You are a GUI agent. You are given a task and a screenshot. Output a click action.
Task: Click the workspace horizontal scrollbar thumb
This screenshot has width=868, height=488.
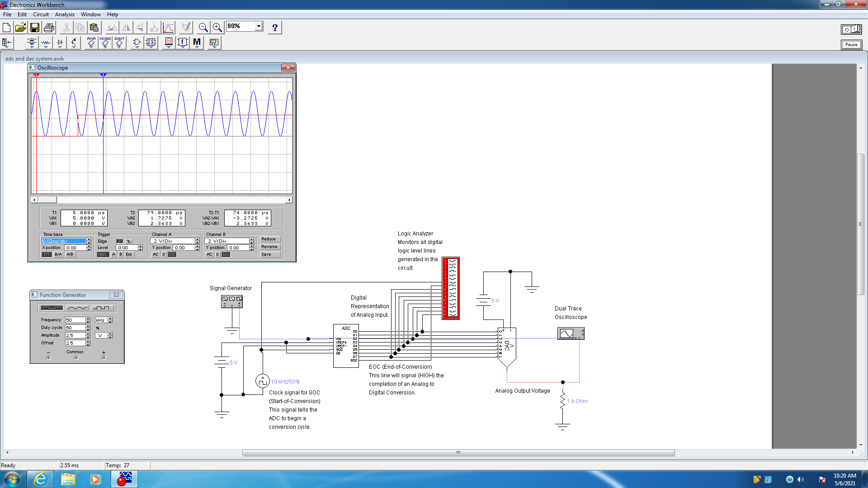(458, 452)
